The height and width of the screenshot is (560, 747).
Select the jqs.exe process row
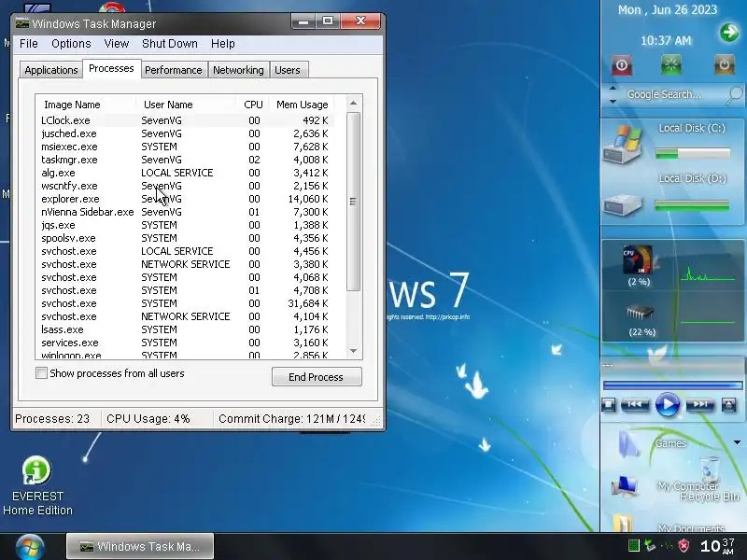tap(185, 225)
